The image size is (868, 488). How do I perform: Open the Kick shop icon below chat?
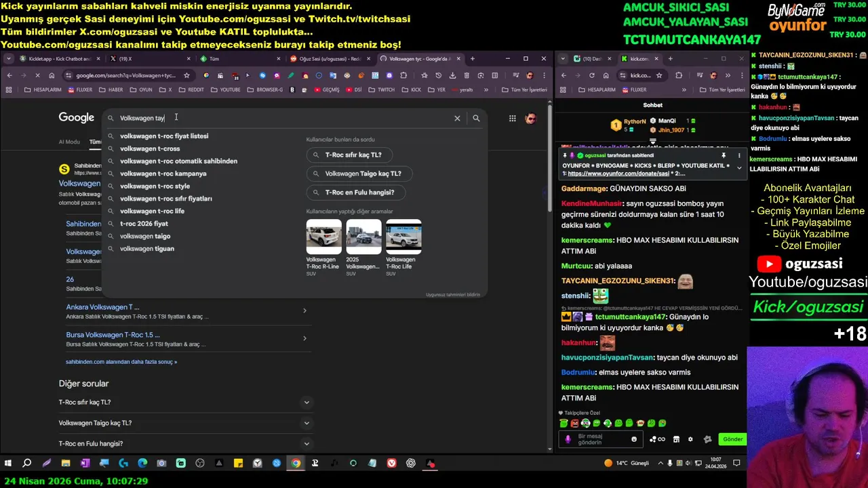tap(676, 439)
